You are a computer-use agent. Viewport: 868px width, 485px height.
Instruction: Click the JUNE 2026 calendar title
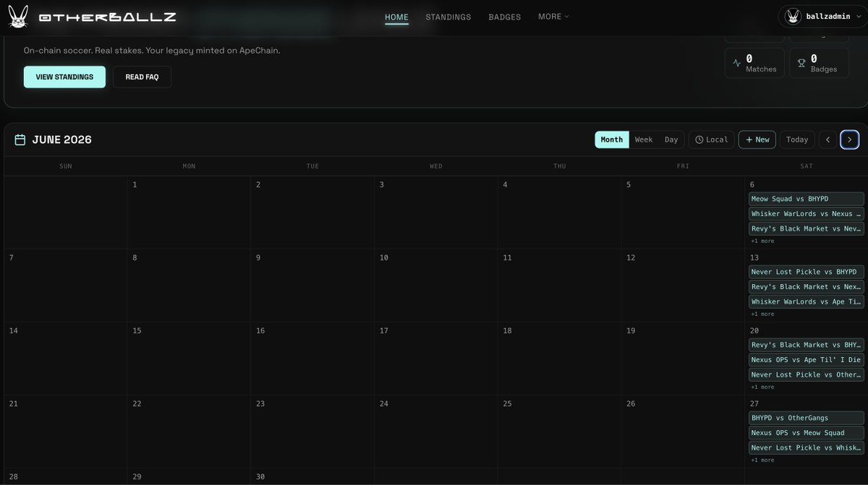[x=62, y=140]
